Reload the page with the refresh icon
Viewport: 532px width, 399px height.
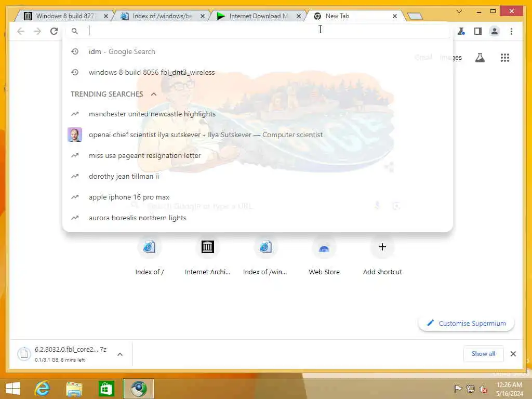tap(54, 31)
